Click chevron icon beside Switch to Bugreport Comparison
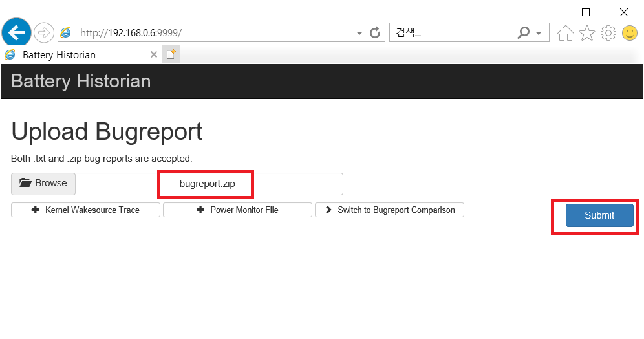The height and width of the screenshot is (339, 644). click(x=328, y=210)
